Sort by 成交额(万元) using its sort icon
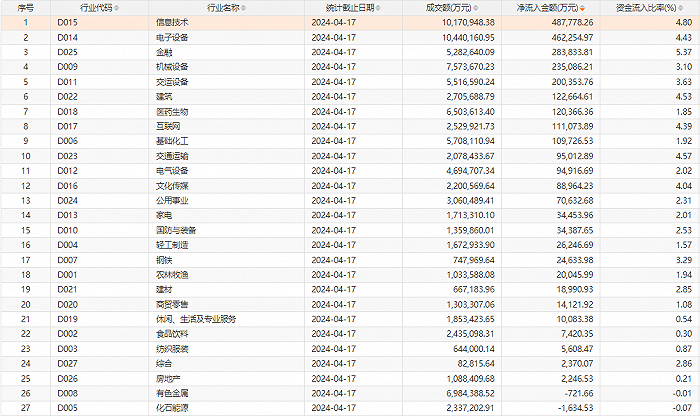The image size is (700, 416). [475, 8]
